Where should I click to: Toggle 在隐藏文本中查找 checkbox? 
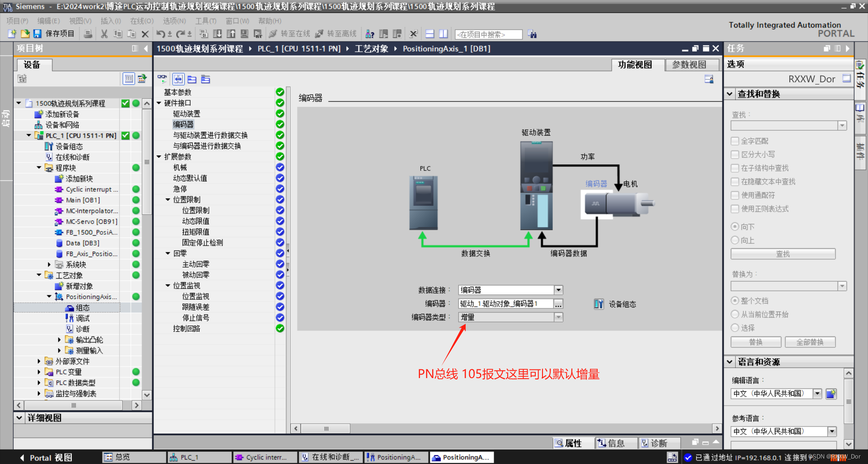[x=735, y=182]
